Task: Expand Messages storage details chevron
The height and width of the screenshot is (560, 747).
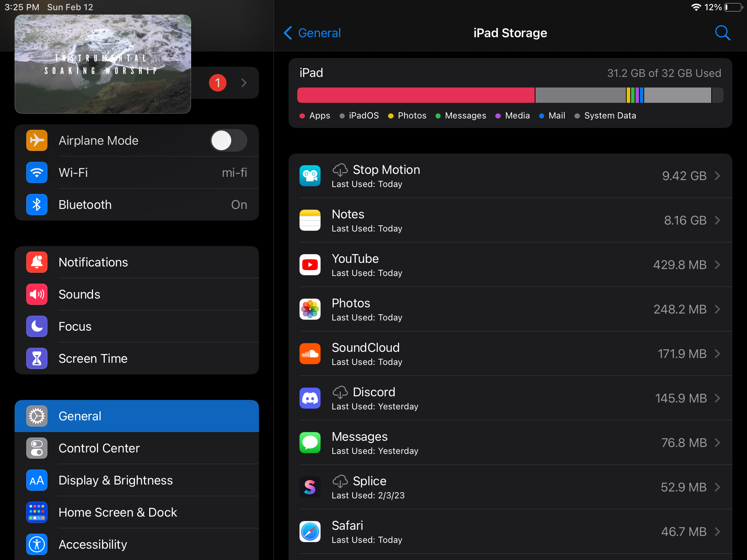Action: [x=717, y=443]
